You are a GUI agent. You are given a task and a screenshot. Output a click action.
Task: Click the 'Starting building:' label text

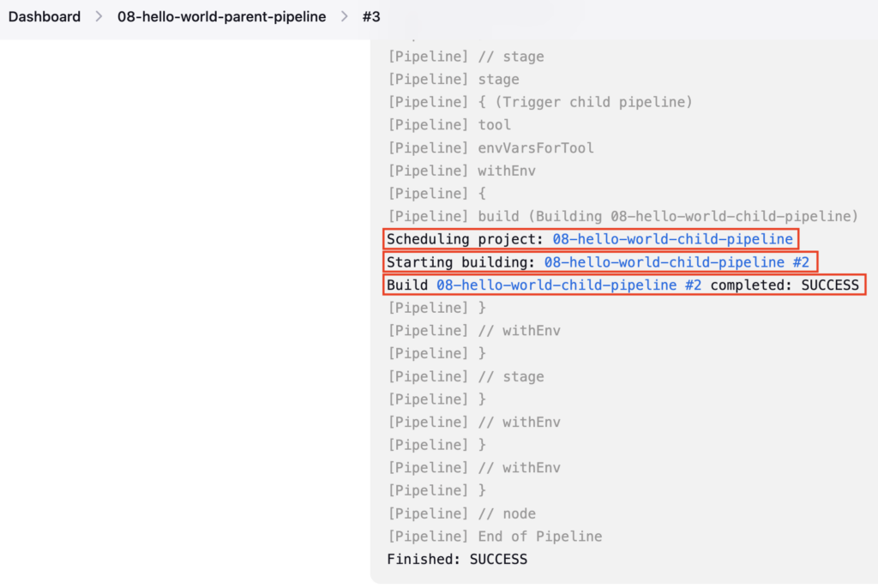(460, 262)
